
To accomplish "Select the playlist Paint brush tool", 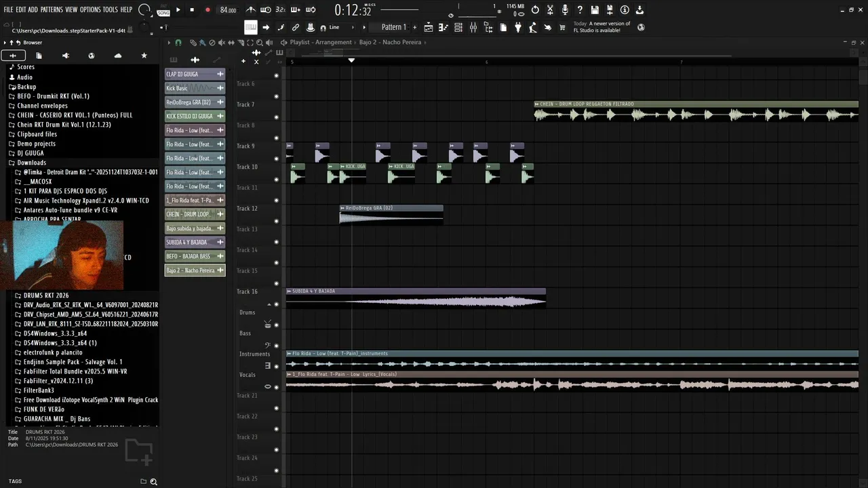I will pos(202,43).
